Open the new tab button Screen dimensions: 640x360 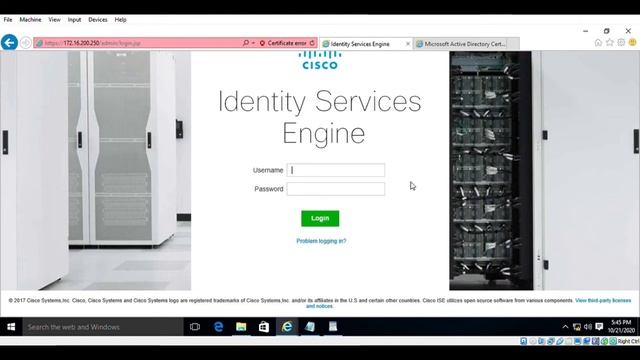click(513, 44)
